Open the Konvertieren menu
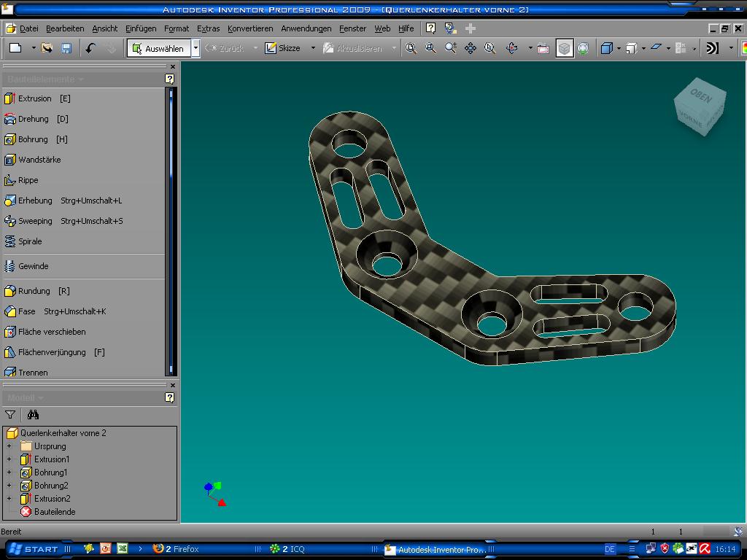The height and width of the screenshot is (560, 747). (250, 28)
